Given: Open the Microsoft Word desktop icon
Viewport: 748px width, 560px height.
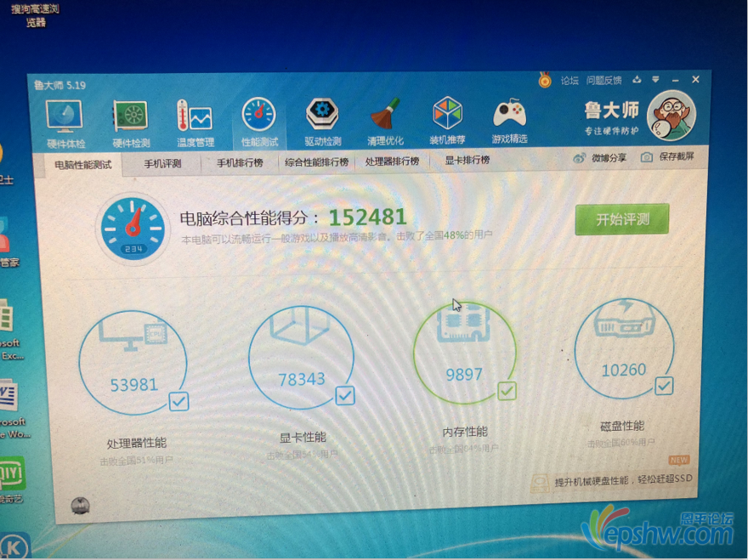Looking at the screenshot, I should [9, 395].
